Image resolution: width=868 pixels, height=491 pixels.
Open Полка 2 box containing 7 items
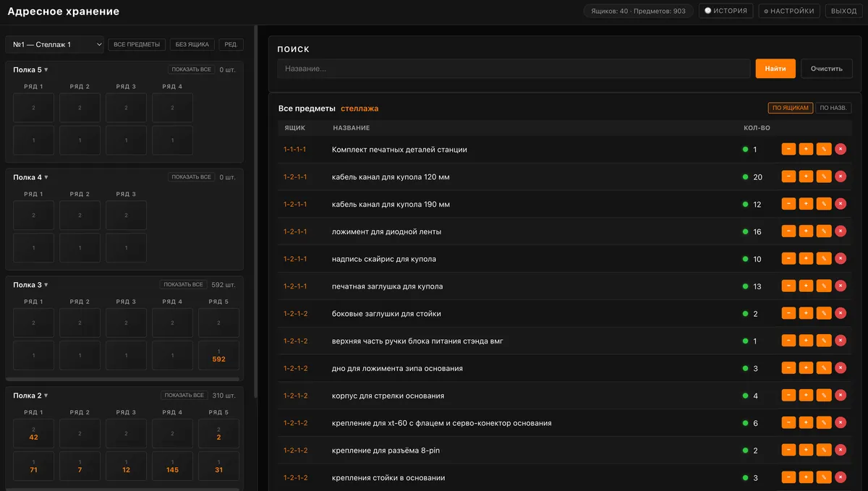(x=80, y=466)
